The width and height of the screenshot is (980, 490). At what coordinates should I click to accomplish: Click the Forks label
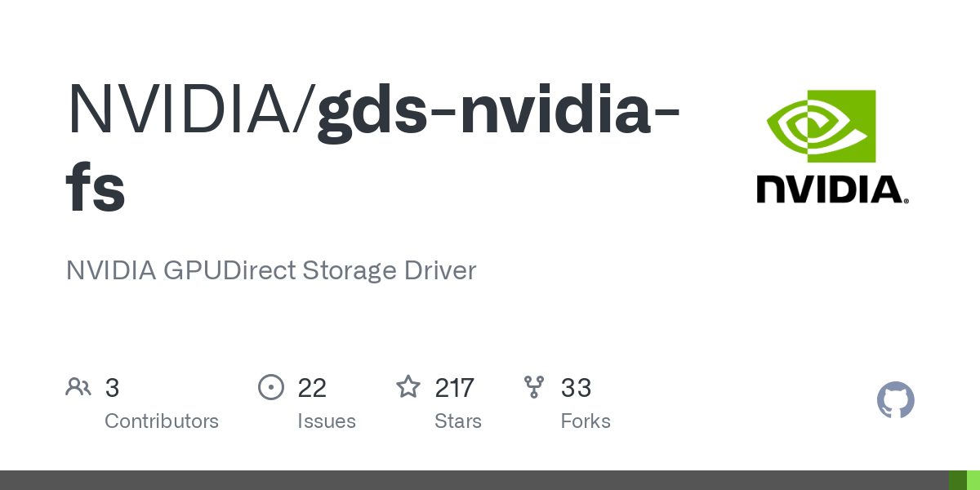point(586,421)
